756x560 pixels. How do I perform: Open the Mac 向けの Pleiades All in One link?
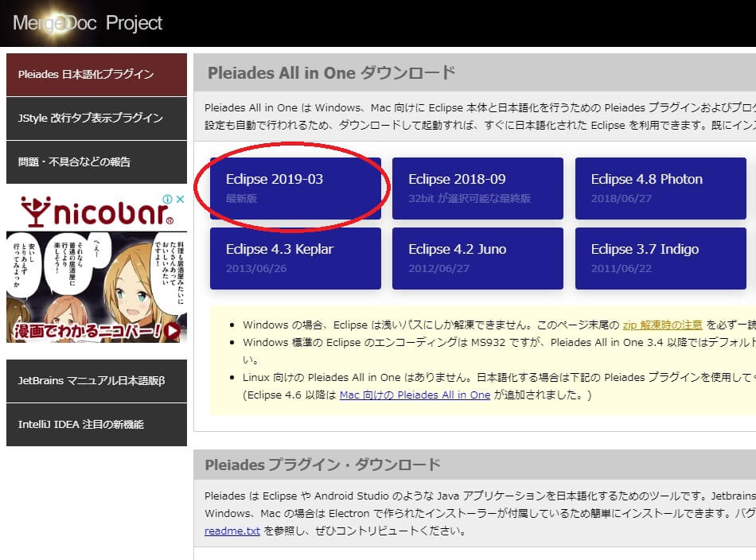point(415,395)
